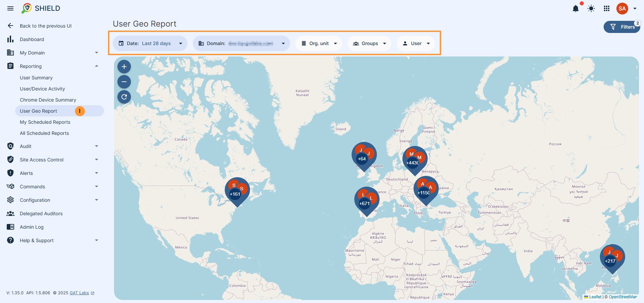The width and height of the screenshot is (644, 303).
Task: Go back to the previous UI
Action: (x=45, y=26)
